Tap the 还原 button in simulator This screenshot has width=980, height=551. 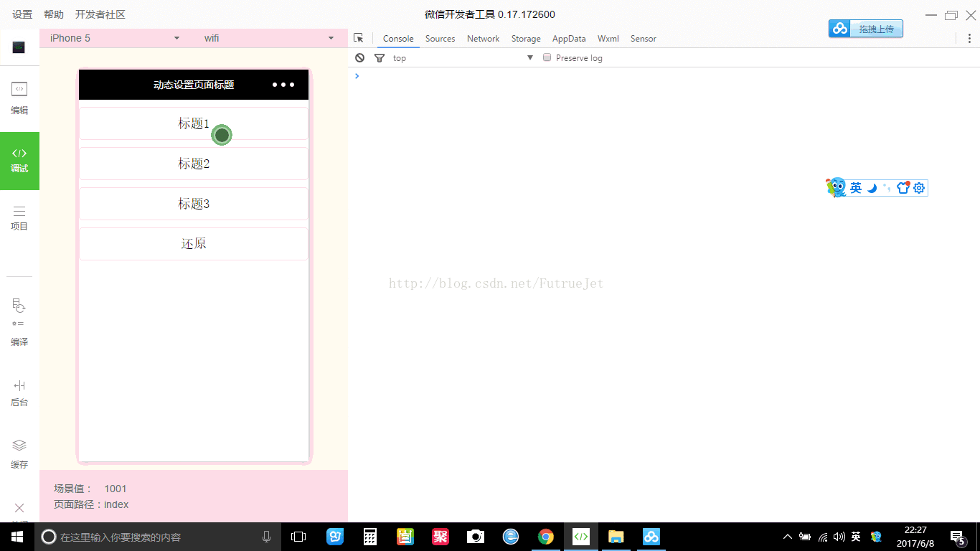[x=194, y=244]
